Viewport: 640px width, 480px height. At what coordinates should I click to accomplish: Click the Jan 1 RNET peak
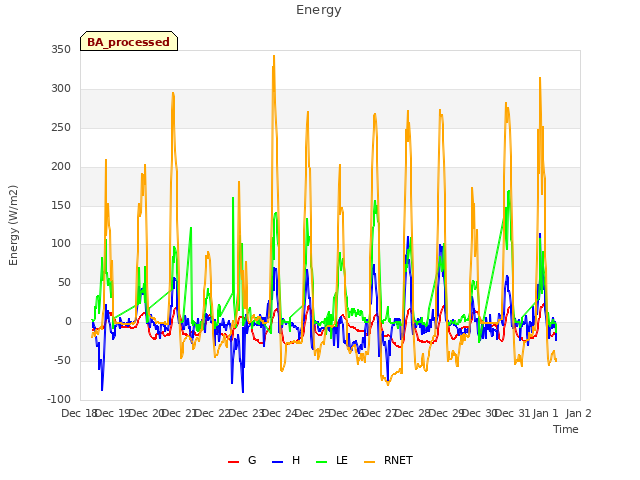[x=540, y=78]
